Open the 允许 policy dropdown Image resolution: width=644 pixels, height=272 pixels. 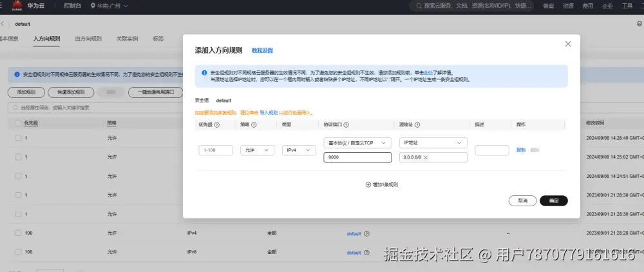pos(257,150)
